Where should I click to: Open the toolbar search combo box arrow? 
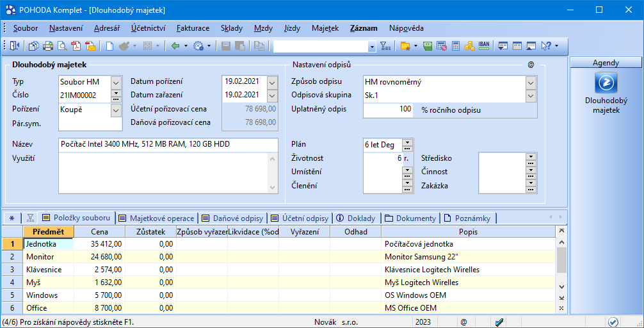click(x=372, y=47)
